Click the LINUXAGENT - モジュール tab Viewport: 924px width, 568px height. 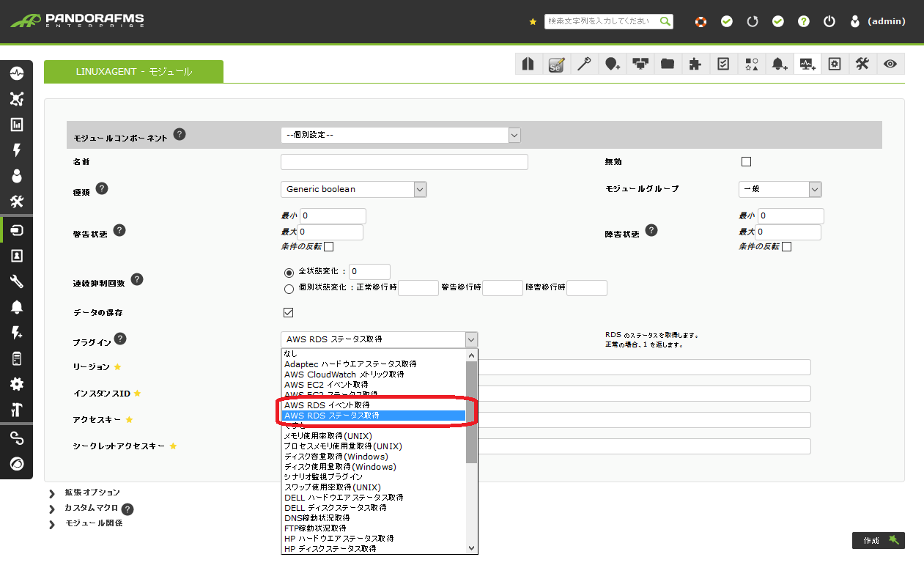coord(133,71)
